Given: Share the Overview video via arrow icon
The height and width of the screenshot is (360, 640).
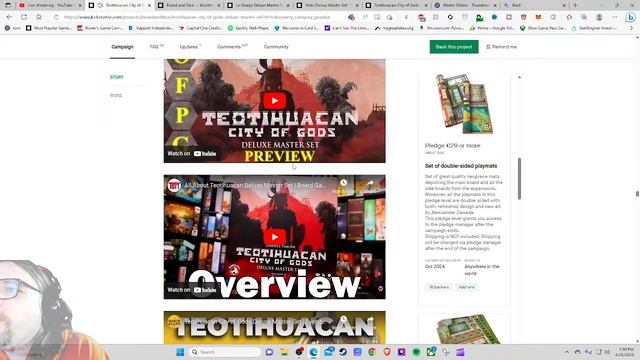Looking at the screenshot, I should [x=369, y=184].
